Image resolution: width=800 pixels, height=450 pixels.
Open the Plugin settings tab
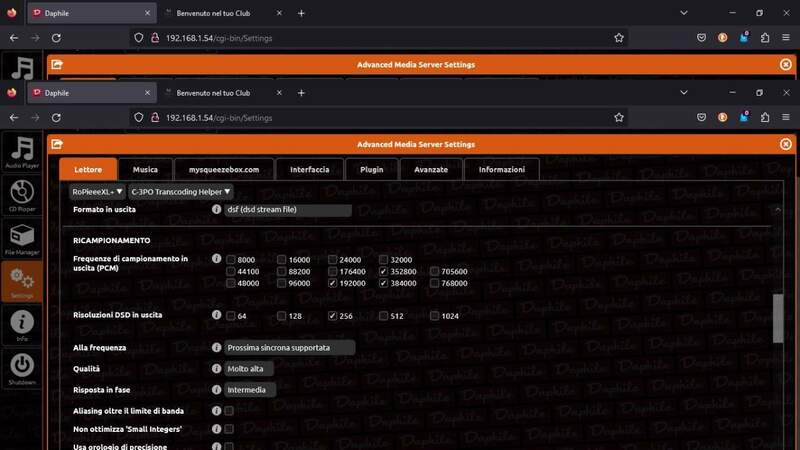371,170
